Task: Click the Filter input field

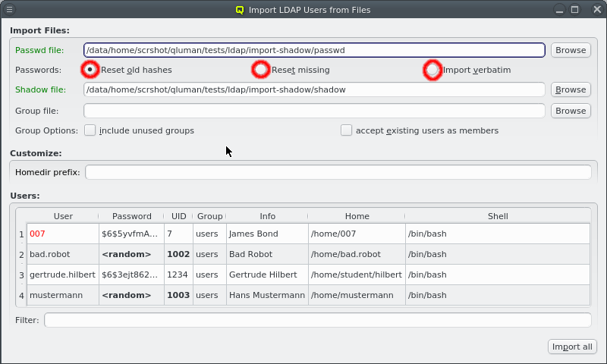Action: [318, 320]
